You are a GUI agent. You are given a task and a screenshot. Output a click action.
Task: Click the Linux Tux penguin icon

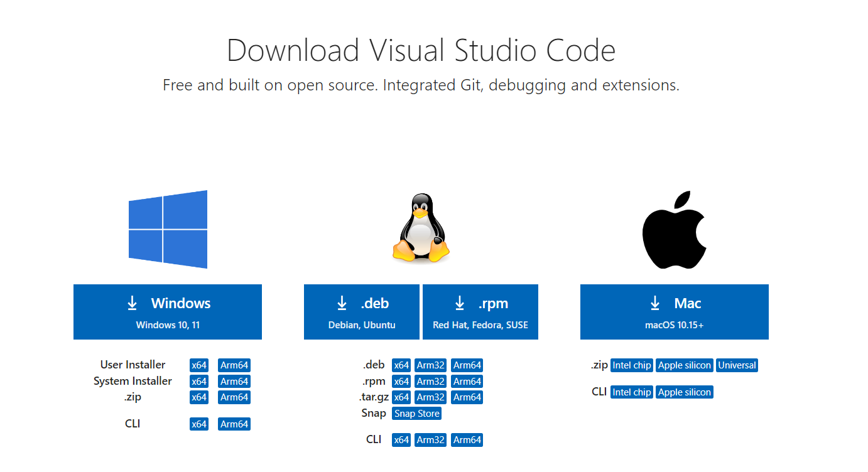point(421,227)
